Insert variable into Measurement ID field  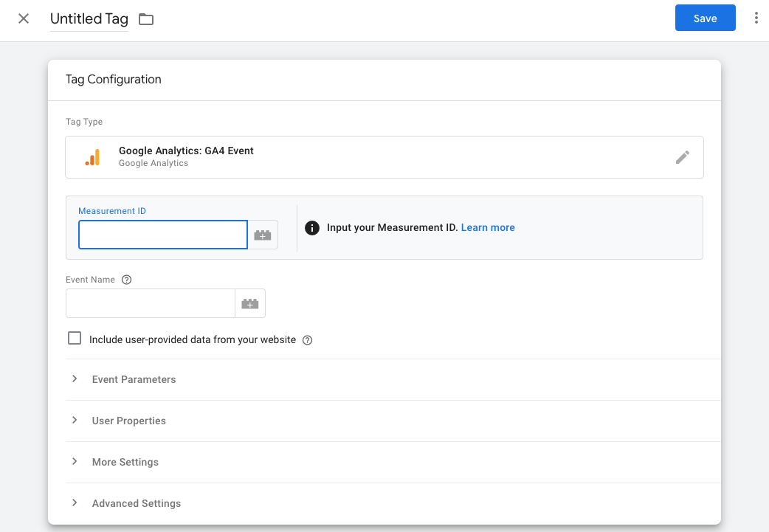(x=263, y=235)
